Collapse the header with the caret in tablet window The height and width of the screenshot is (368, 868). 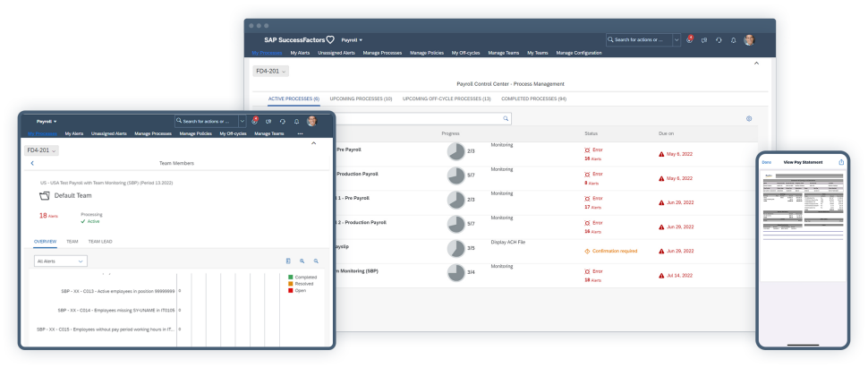pos(314,143)
